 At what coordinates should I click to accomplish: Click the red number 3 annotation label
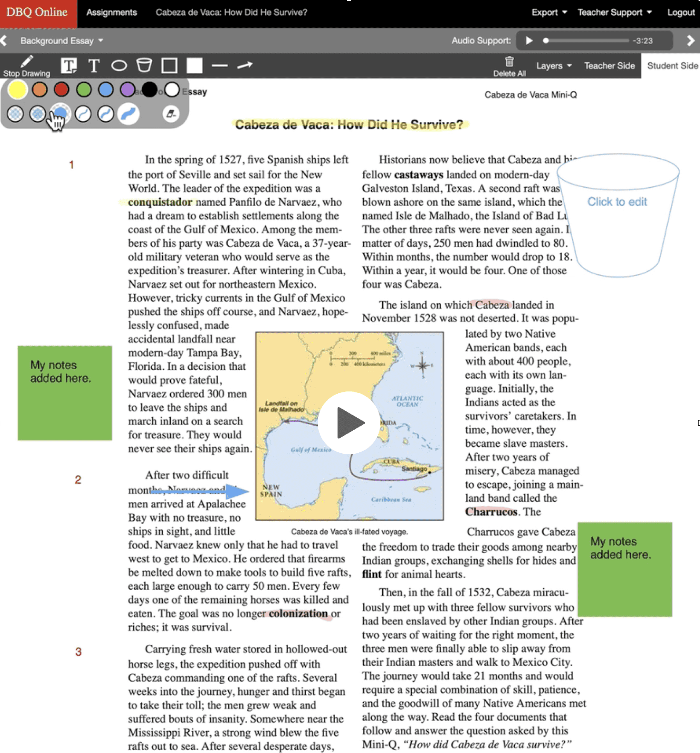[x=78, y=652]
